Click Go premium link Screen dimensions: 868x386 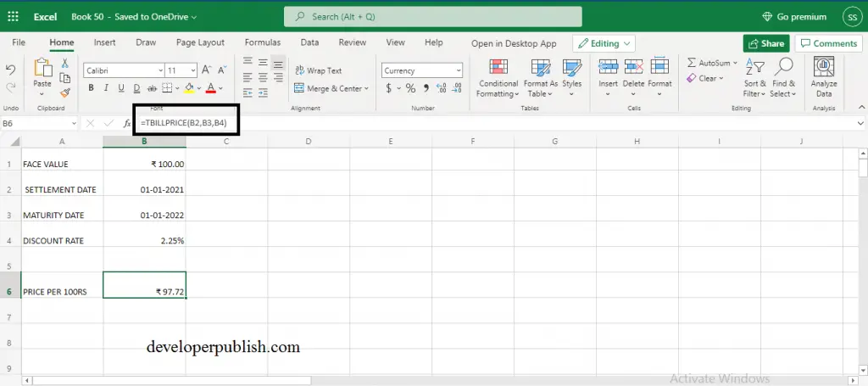click(x=793, y=17)
